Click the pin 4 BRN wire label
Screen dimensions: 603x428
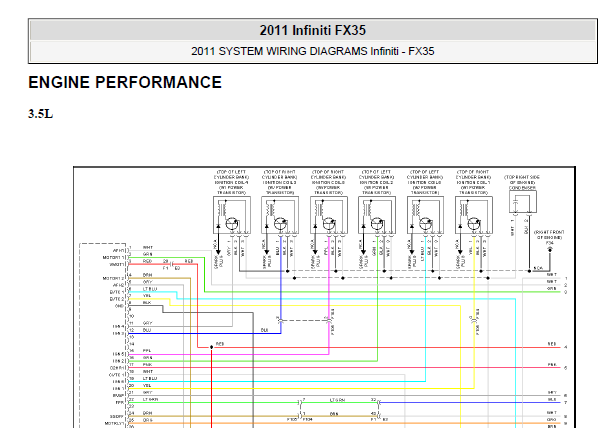148,275
